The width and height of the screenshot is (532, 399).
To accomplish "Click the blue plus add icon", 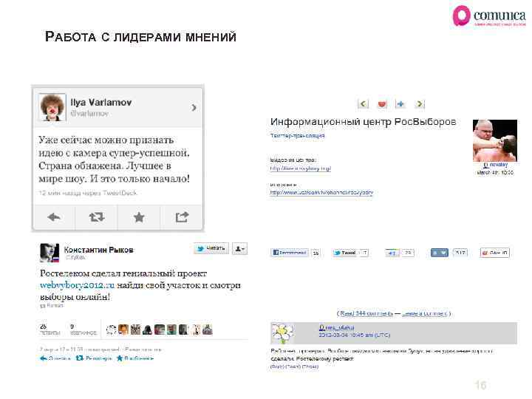I will tap(400, 104).
